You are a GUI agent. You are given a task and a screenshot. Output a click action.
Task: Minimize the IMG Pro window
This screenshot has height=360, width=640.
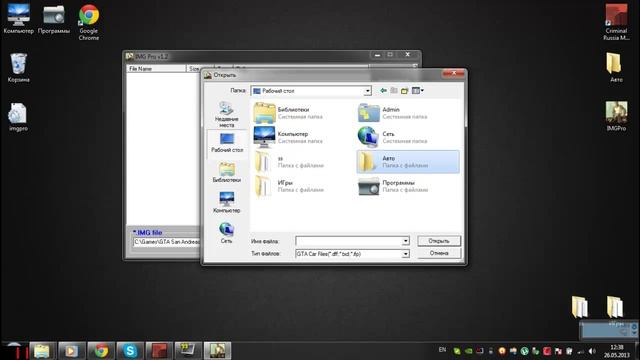point(377,54)
